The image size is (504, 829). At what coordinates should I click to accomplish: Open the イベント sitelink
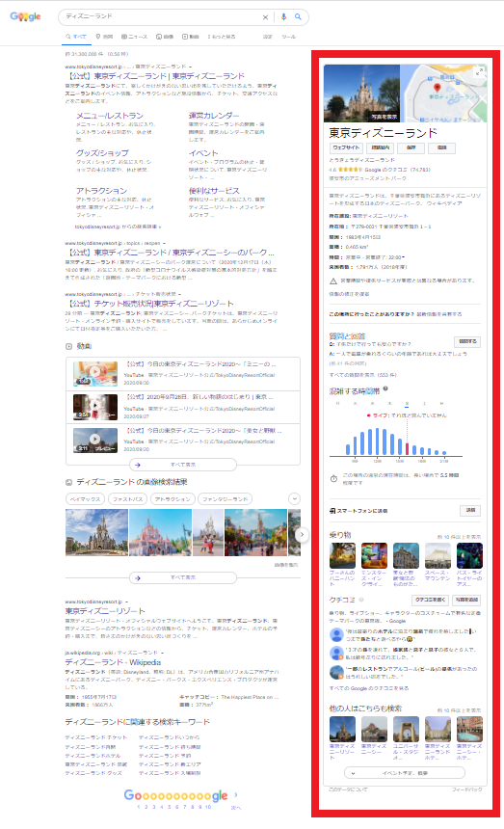[203, 153]
